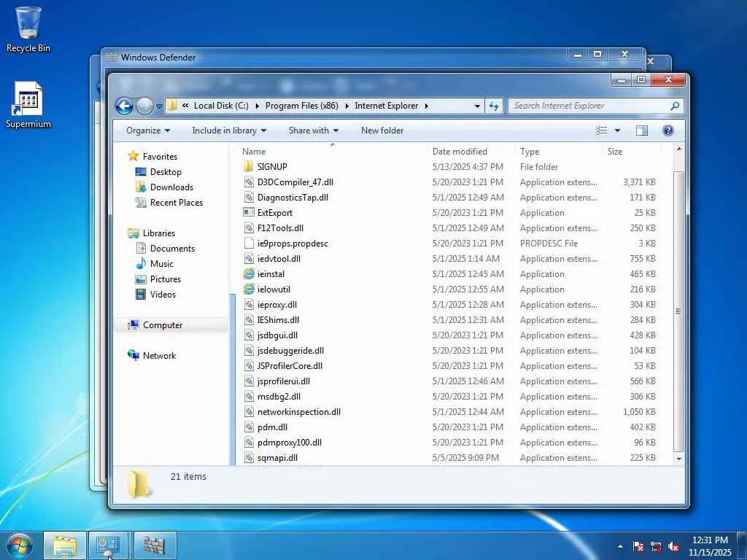Open the Documents library
Screen dimensions: 747x560
(172, 249)
